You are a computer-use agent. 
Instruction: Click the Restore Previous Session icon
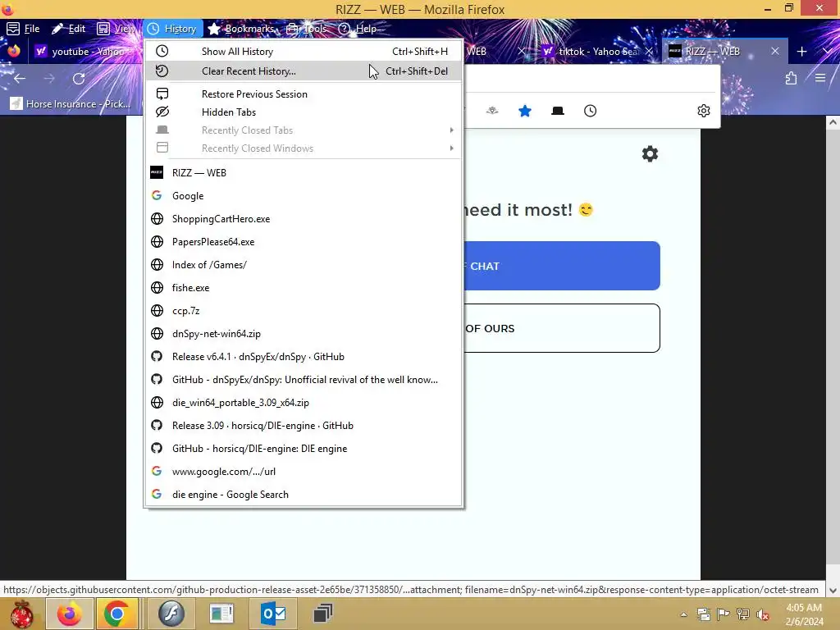(162, 94)
